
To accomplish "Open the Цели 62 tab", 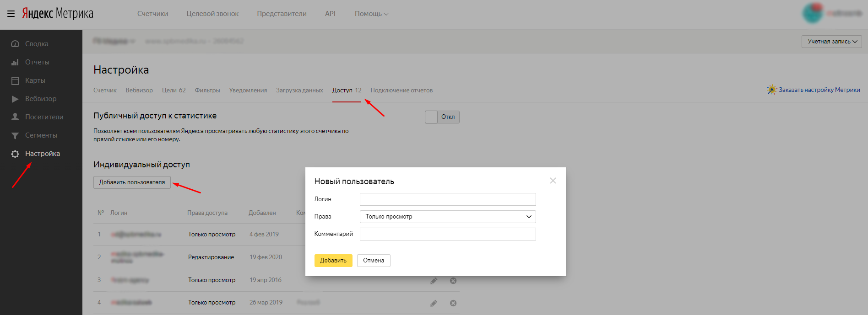I will point(174,91).
